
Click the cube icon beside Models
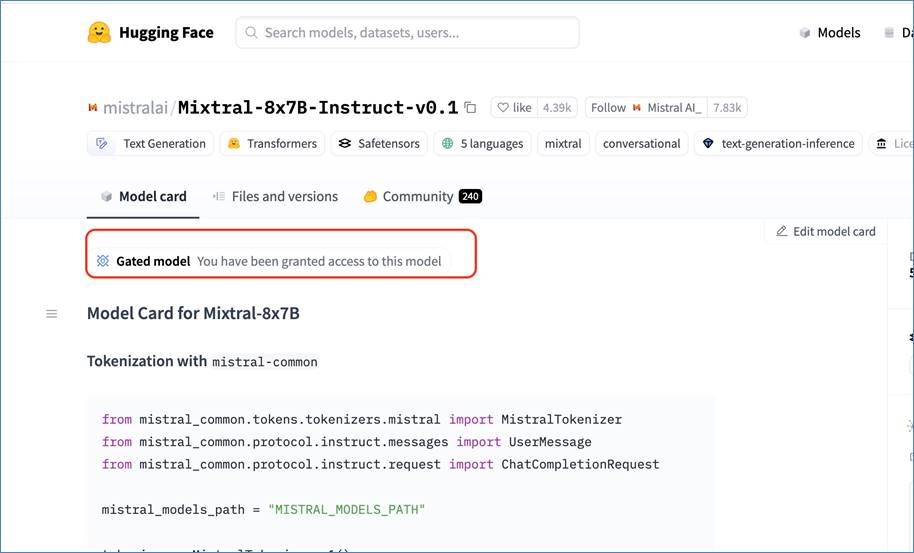point(805,33)
